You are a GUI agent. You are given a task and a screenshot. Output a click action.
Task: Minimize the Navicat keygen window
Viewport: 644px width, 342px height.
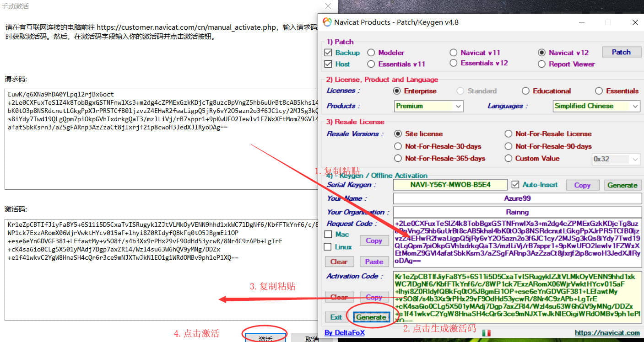pos(581,22)
